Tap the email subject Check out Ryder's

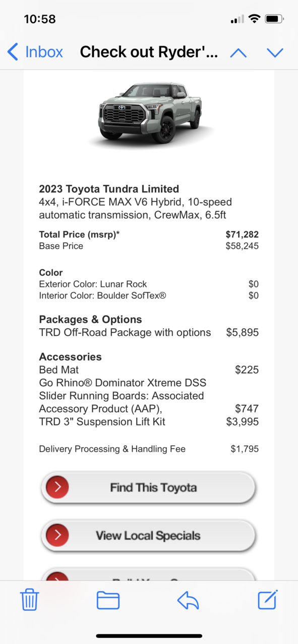[x=149, y=52]
